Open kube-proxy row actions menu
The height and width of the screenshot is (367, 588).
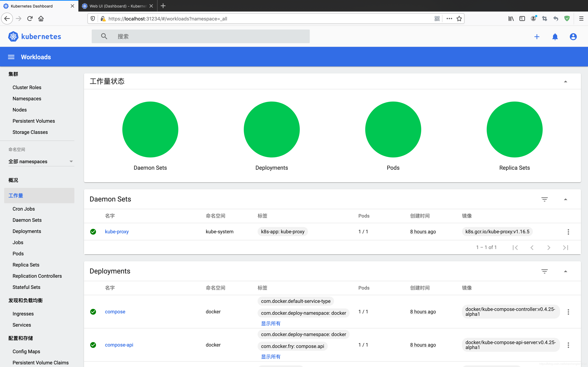click(568, 232)
